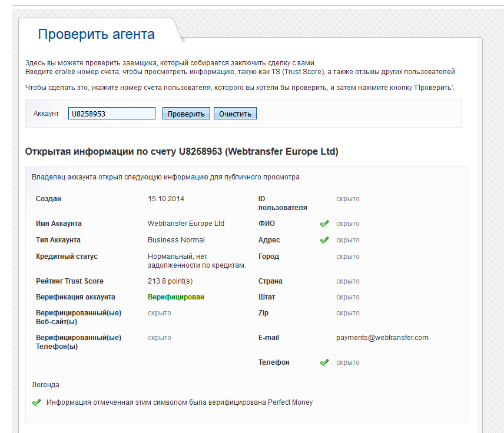The image size is (504, 433).
Task: Click the payments@webtransfer.com email address
Action: pyautogui.click(x=382, y=338)
